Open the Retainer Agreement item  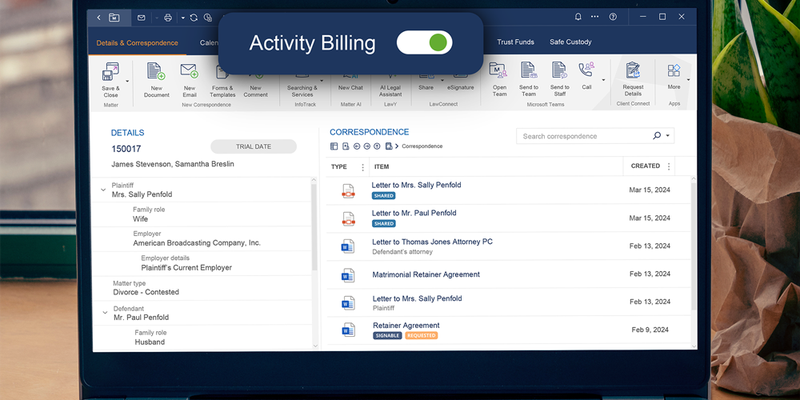[x=406, y=326]
